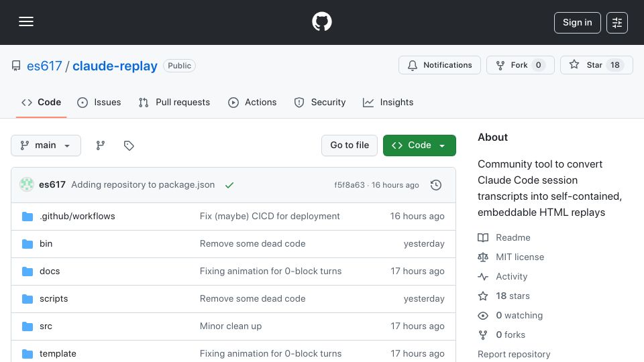
Task: Click the Readme book icon
Action: coord(483,237)
